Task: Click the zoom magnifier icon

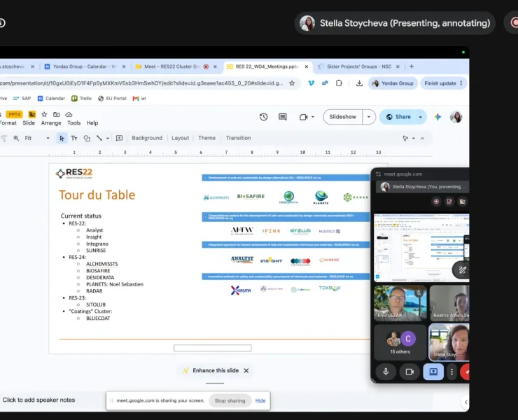Action: [16, 138]
